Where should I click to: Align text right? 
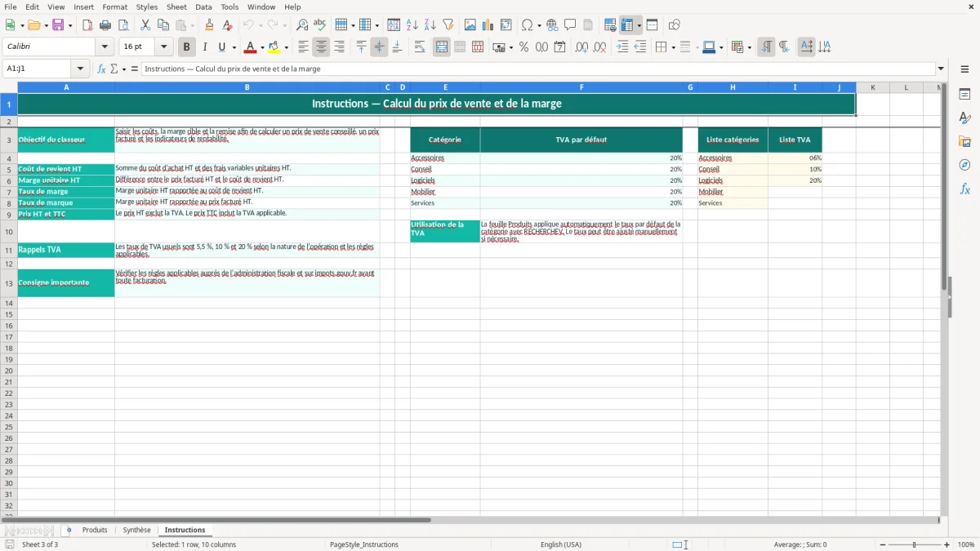pos(339,47)
